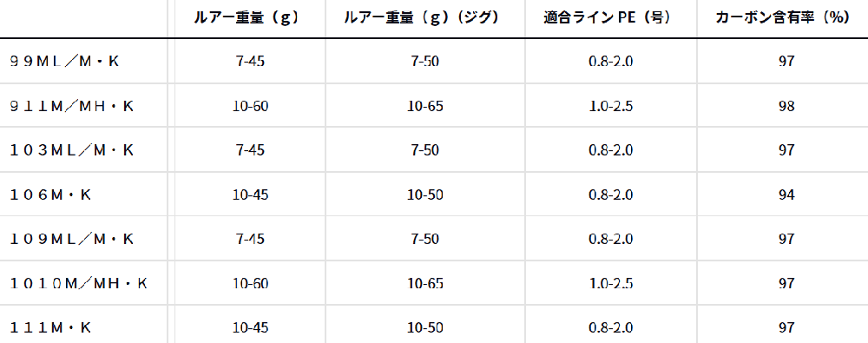
Task: Click lure weight 7-45 in 99ML／M・K row
Action: pyautogui.click(x=250, y=61)
